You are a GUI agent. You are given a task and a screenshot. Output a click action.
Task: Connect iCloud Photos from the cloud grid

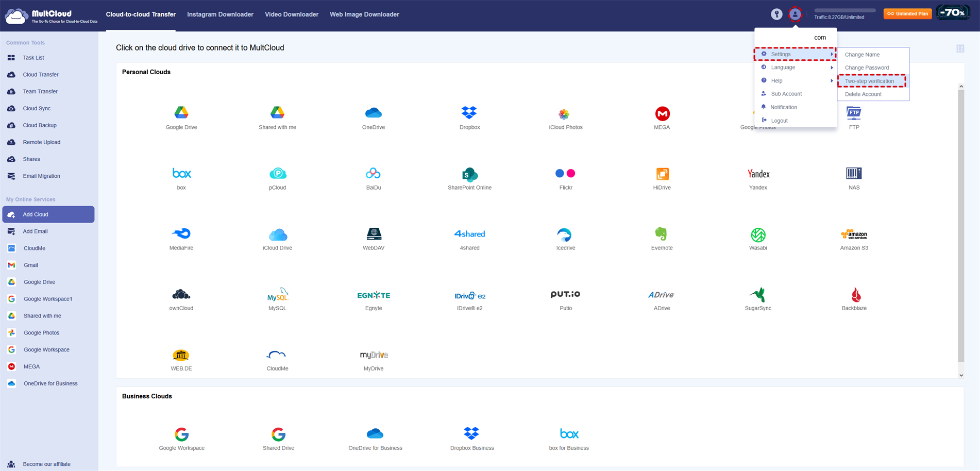565,113
